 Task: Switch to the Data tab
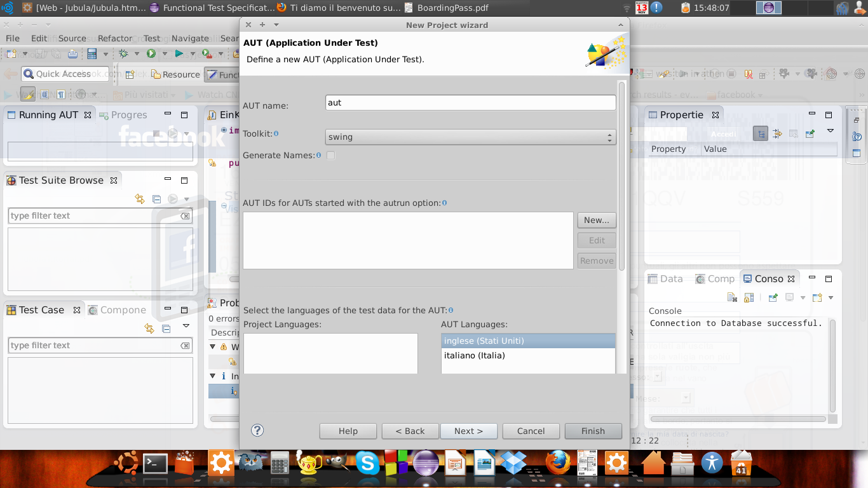point(665,279)
